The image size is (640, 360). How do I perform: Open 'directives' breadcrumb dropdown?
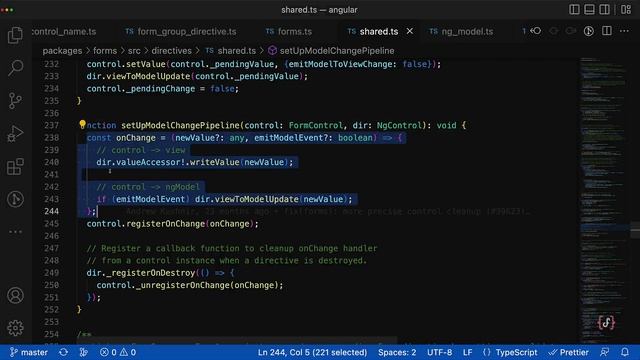tap(171, 51)
